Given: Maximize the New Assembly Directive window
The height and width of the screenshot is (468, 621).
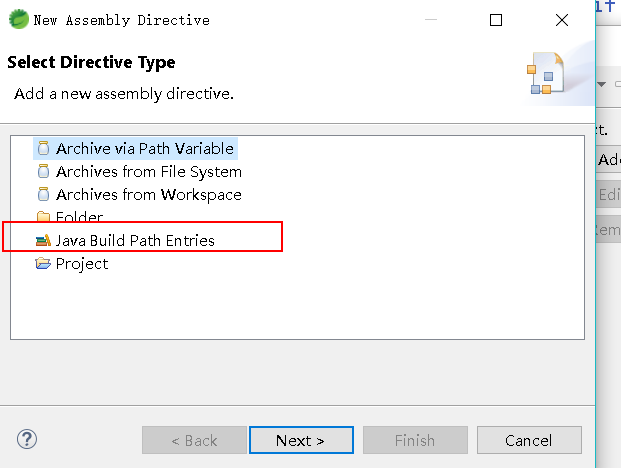Looking at the screenshot, I should [x=496, y=20].
